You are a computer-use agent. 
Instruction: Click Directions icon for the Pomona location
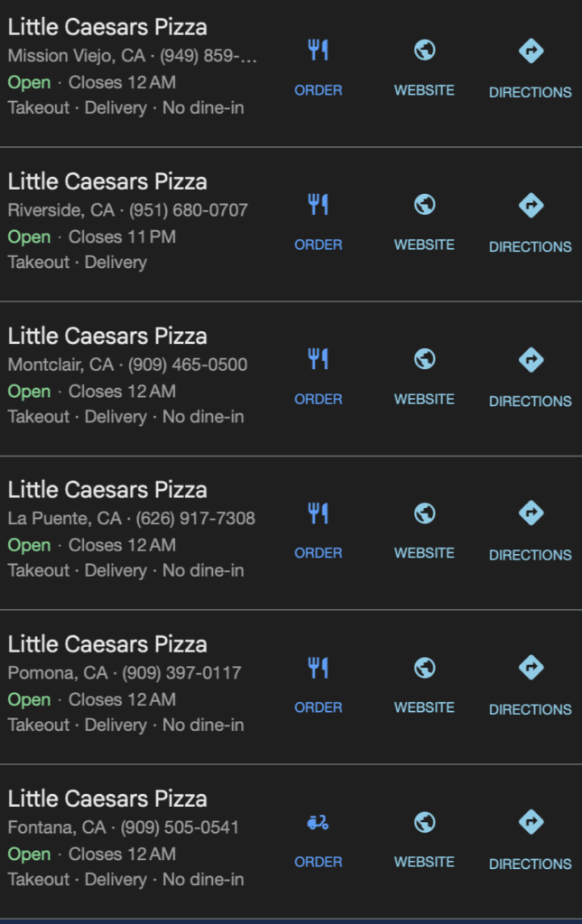click(x=531, y=668)
